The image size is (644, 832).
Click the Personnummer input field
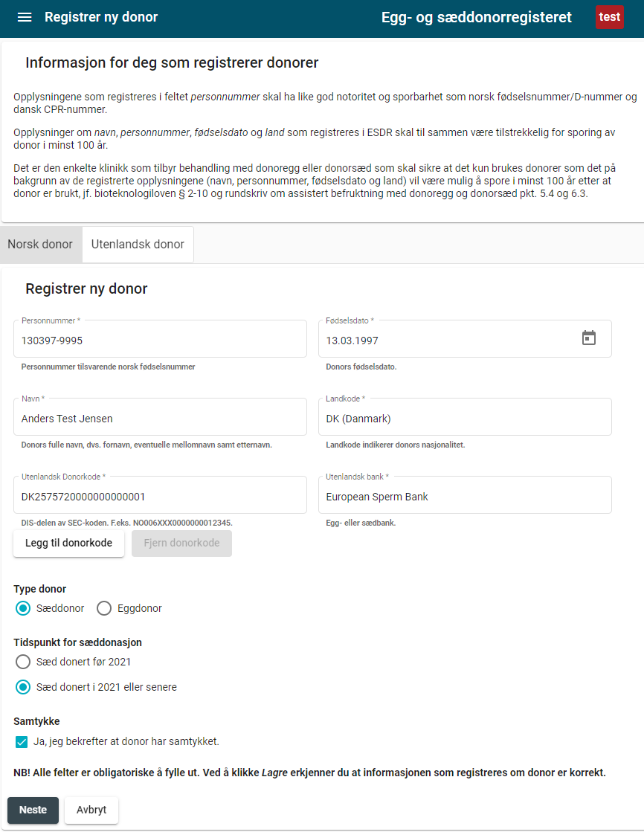click(160, 341)
